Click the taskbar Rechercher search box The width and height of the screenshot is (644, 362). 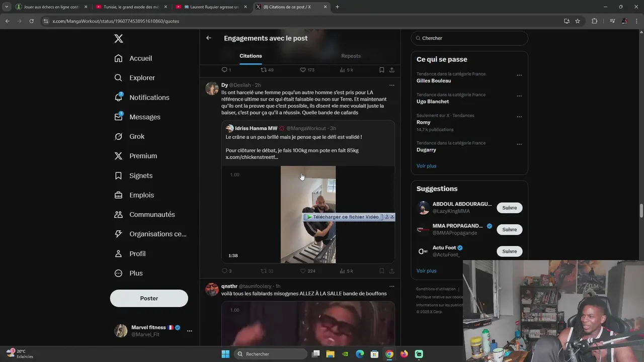[271, 354]
